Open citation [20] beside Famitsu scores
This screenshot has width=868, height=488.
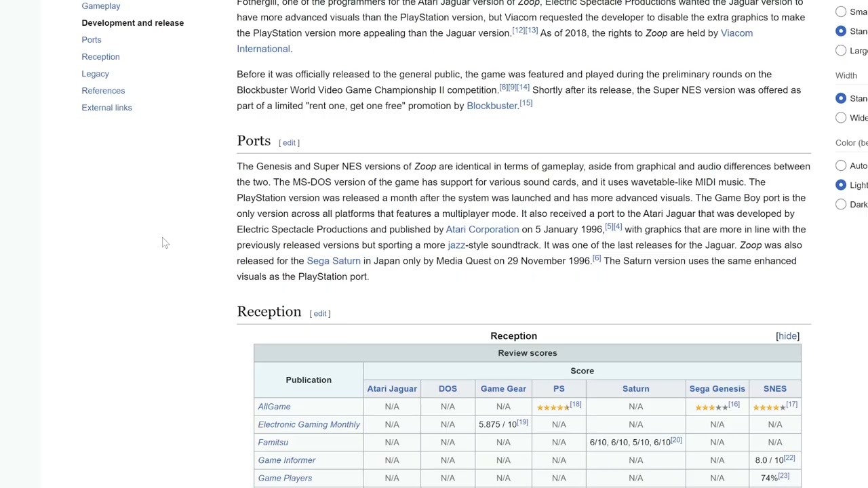tap(676, 440)
